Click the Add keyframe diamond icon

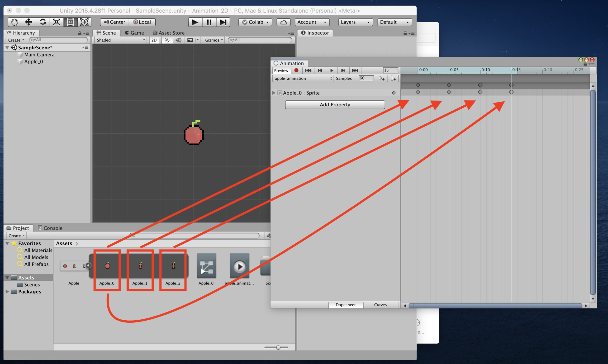[x=380, y=78]
